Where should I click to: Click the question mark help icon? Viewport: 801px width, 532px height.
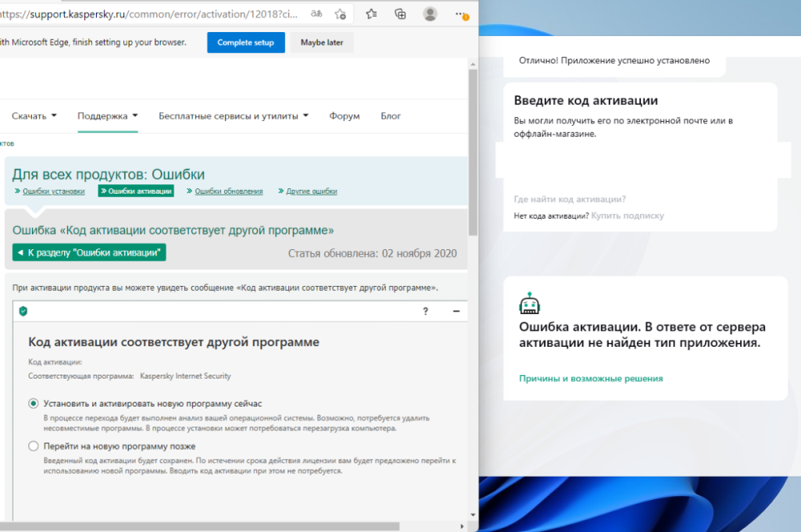pos(425,311)
